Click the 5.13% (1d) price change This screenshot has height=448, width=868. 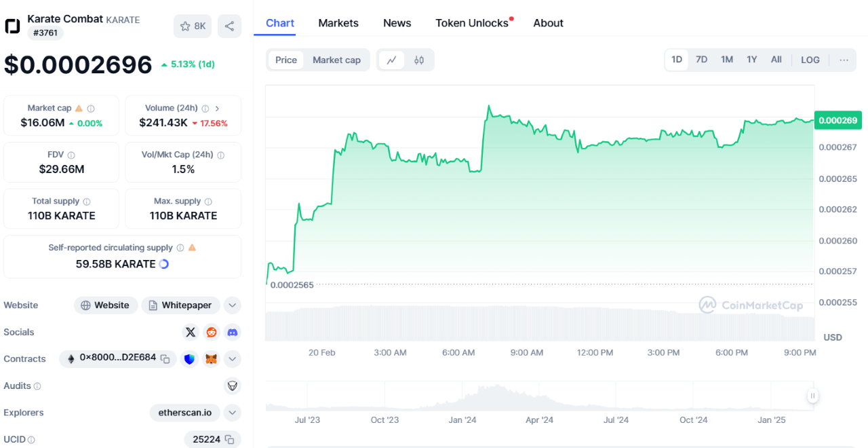188,64
